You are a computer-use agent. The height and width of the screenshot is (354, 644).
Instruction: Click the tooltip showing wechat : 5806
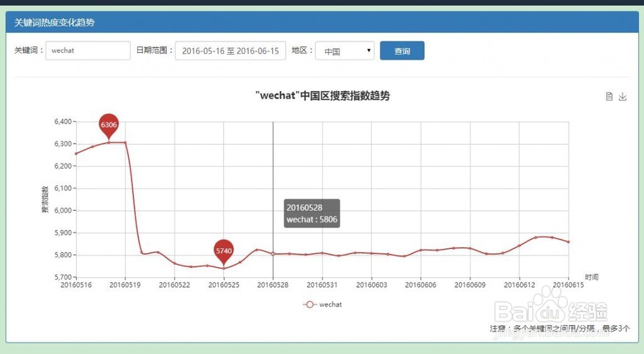point(312,213)
